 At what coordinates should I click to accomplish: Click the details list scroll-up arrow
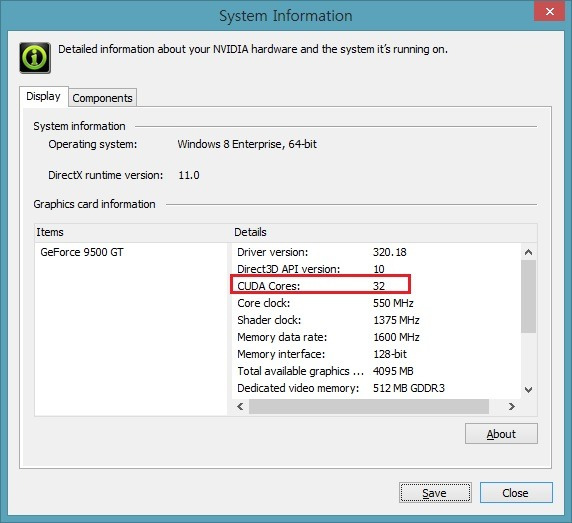(528, 252)
